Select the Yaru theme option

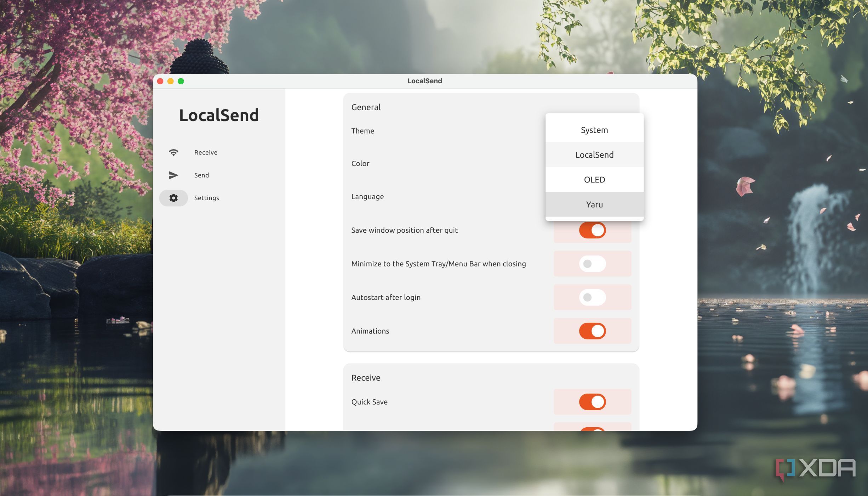[x=594, y=204]
